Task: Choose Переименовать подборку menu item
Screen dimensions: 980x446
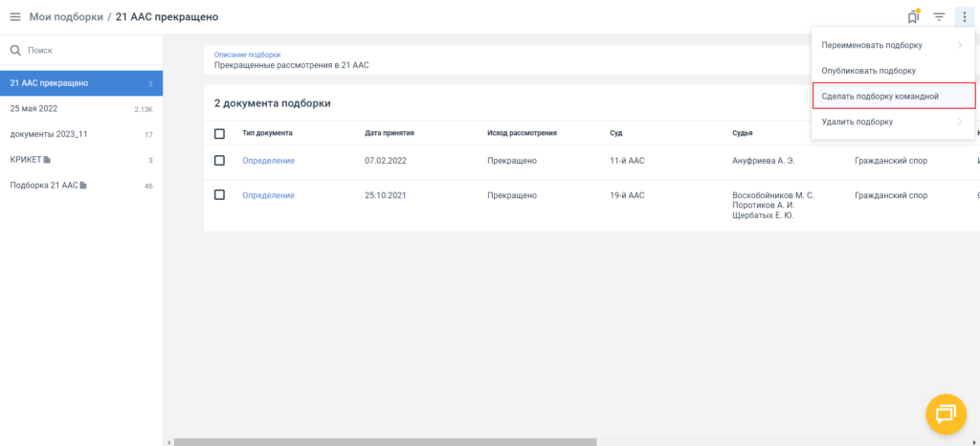Action: 893,45
